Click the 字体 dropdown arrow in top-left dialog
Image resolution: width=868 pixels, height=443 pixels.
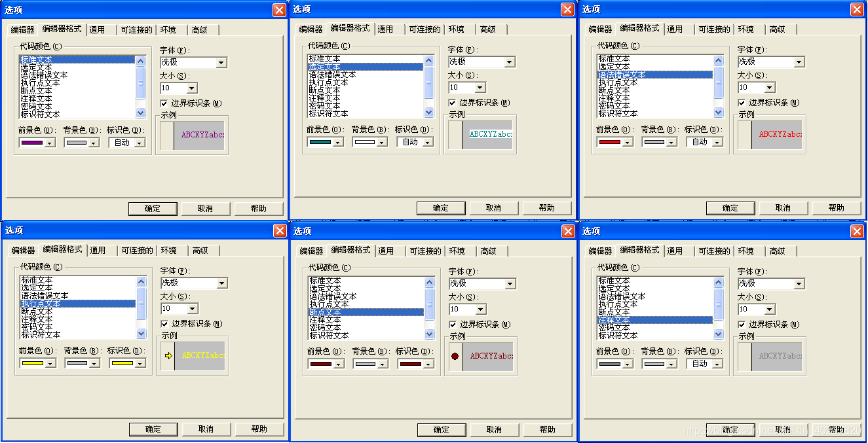click(221, 62)
